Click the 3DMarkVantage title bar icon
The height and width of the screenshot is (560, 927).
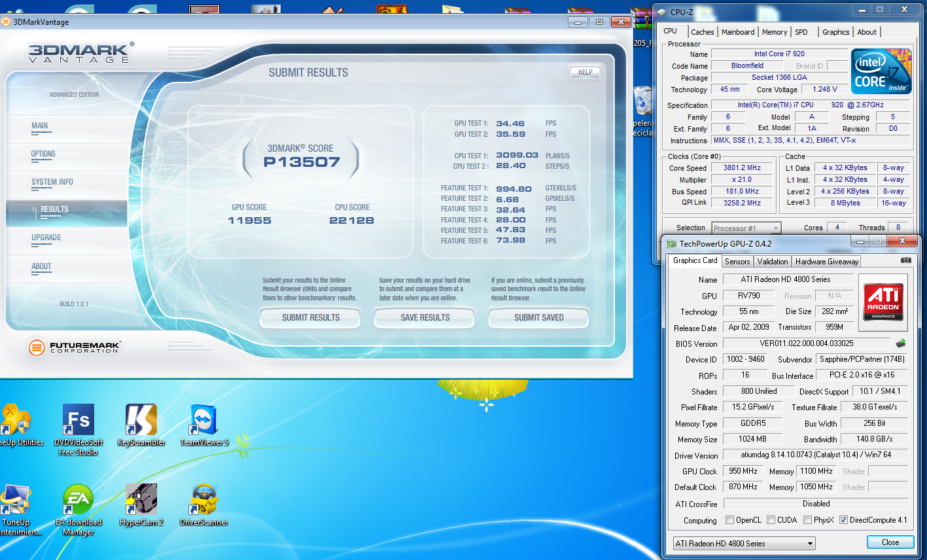(6, 22)
